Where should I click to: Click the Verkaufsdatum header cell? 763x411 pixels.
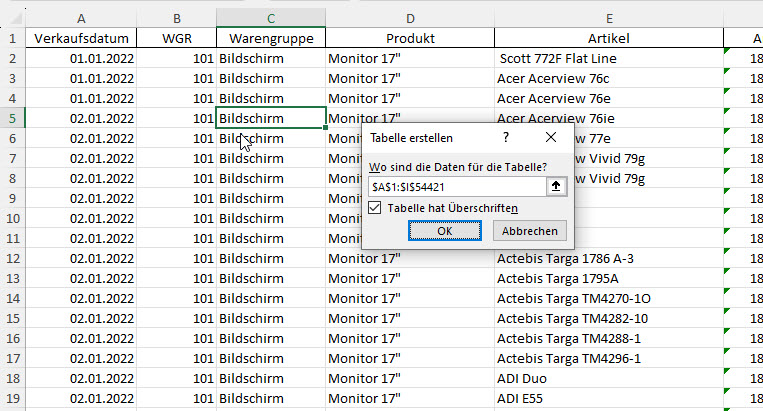pos(81,38)
